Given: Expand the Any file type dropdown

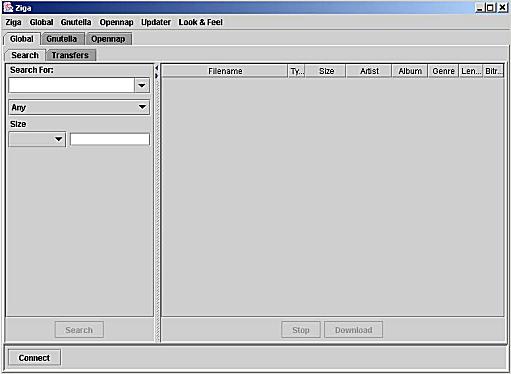Looking at the screenshot, I should coord(79,107).
